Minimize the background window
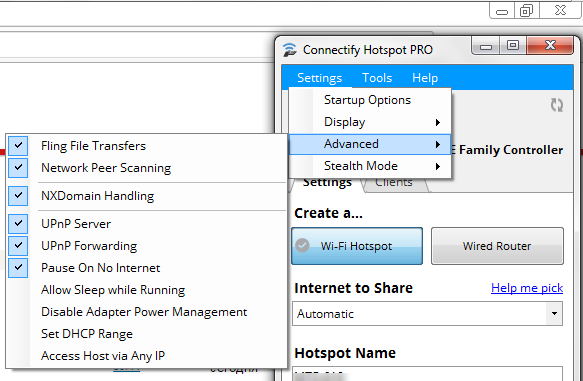Image resolution: width=583 pixels, height=381 pixels. point(502,10)
